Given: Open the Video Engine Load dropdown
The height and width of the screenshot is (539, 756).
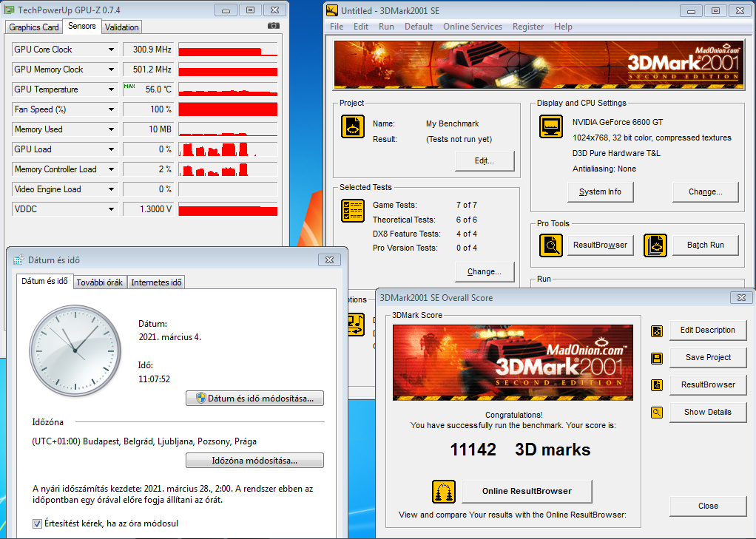Looking at the screenshot, I should [112, 189].
